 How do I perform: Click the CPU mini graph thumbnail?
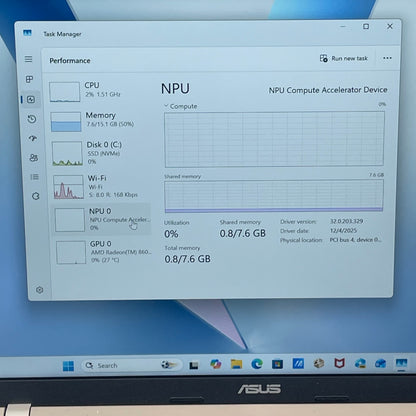65,92
